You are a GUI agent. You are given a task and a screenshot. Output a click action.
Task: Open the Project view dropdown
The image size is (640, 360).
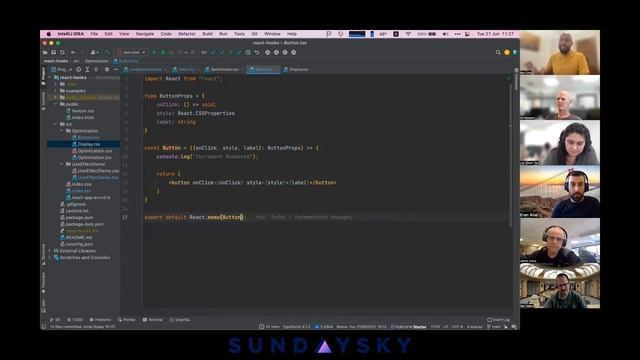(x=61, y=69)
